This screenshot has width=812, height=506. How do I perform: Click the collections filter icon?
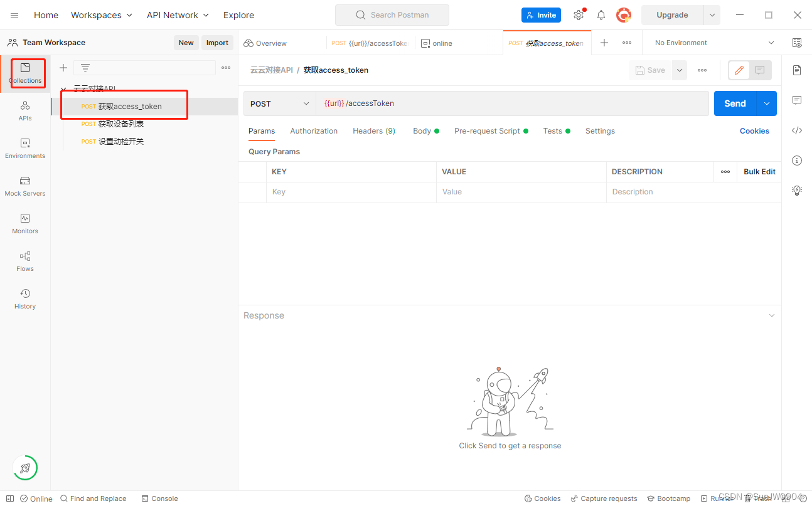85,68
